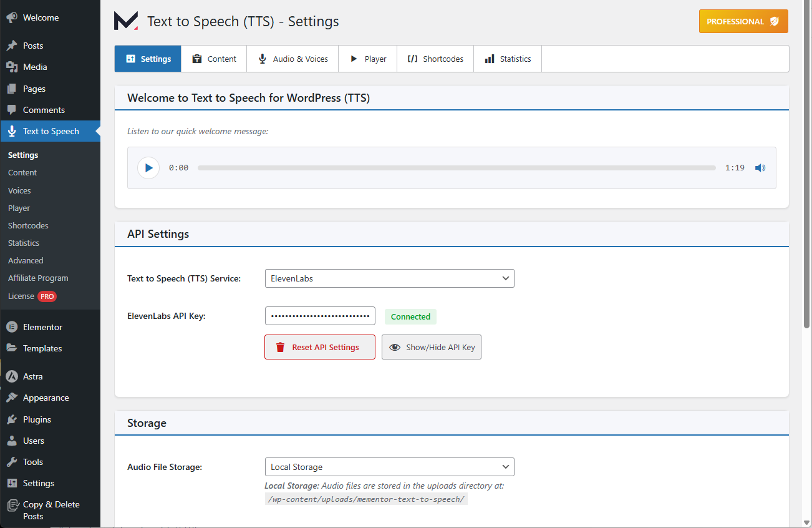Click the Mementor M logo in header
Image resolution: width=812 pixels, height=528 pixels.
point(126,21)
